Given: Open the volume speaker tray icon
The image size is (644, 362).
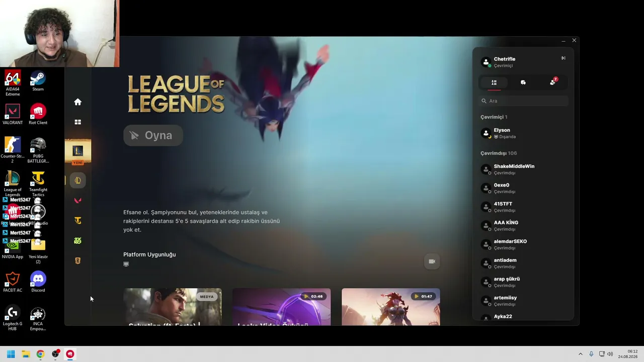Looking at the screenshot, I should pyautogui.click(x=610, y=354).
